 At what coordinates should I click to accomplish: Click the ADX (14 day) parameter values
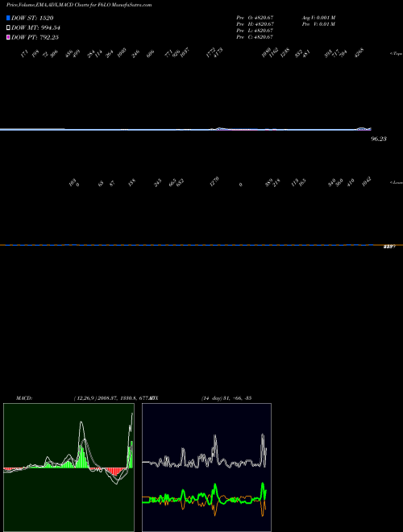(226, 398)
